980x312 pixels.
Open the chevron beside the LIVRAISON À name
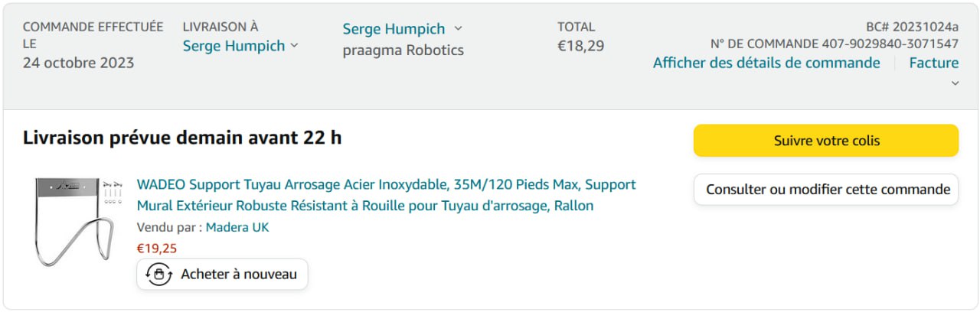[294, 46]
